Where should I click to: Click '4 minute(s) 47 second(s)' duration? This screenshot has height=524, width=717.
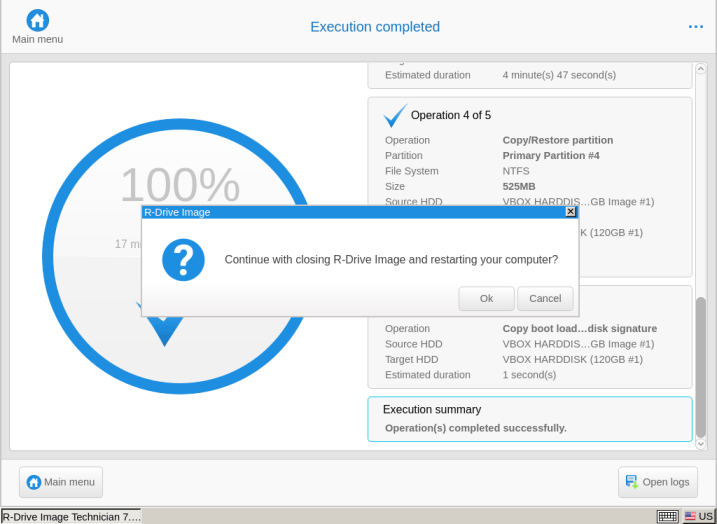[x=559, y=75]
